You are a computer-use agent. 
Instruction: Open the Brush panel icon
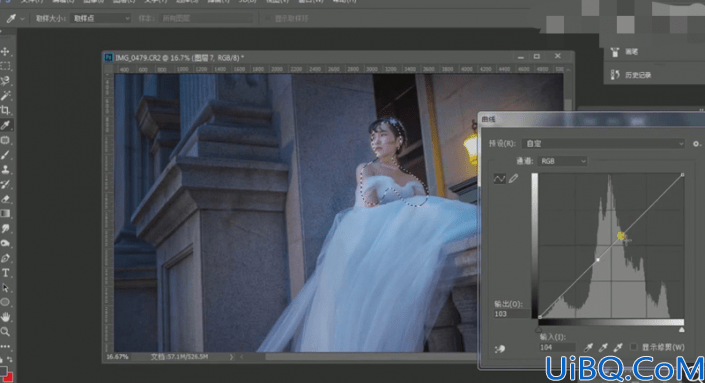pos(615,52)
